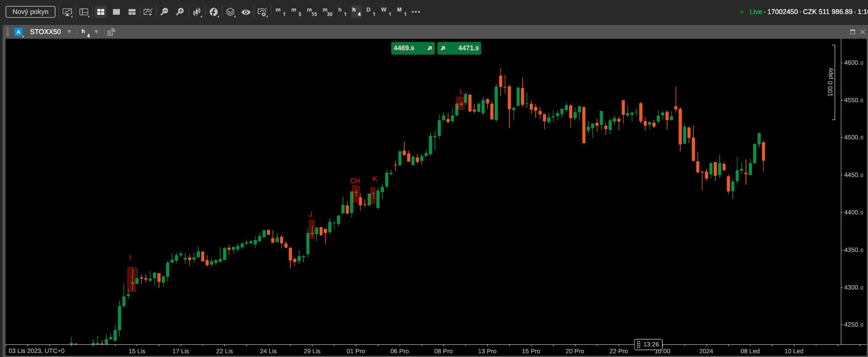
Task: Select the split-chart layout icon
Action: (132, 12)
